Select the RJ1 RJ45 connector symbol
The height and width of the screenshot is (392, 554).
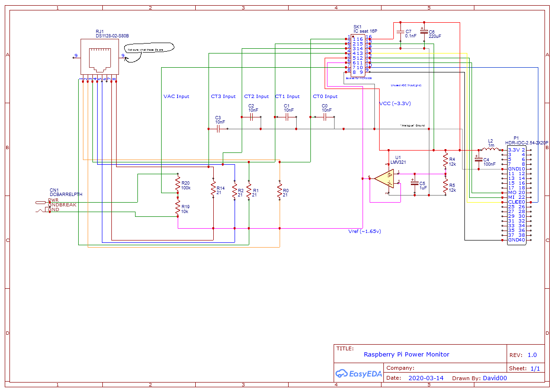point(100,56)
